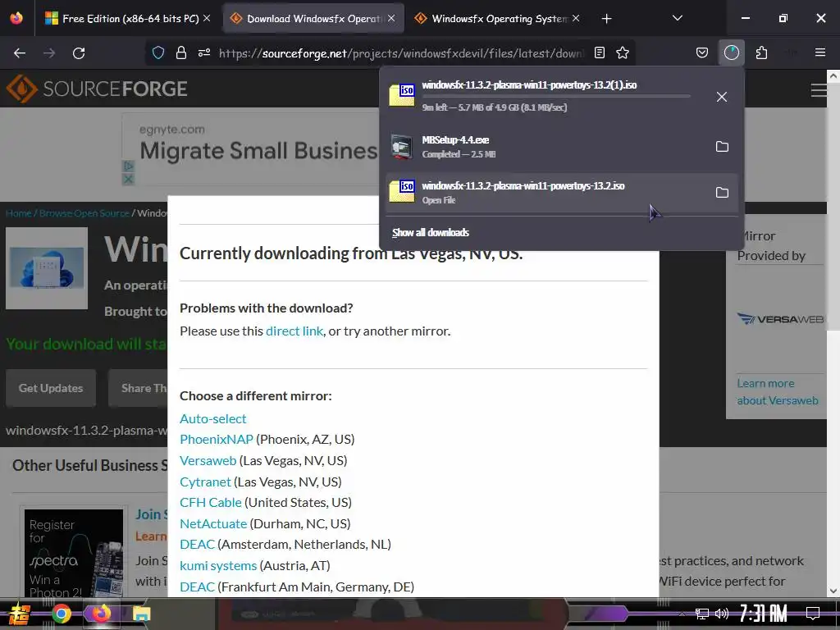Show windowsfx-11.3.2 powertoys-13.2.iso in folder
The height and width of the screenshot is (630, 840).
tap(722, 192)
